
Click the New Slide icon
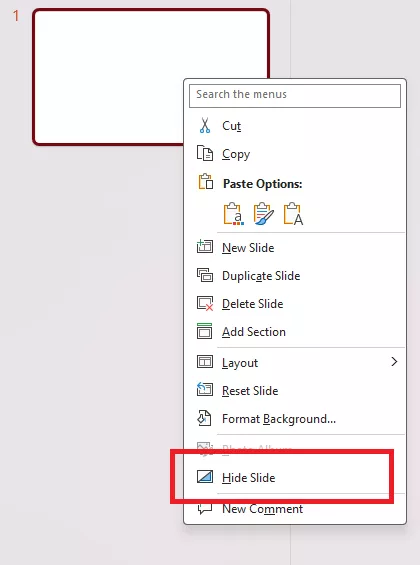pos(205,247)
